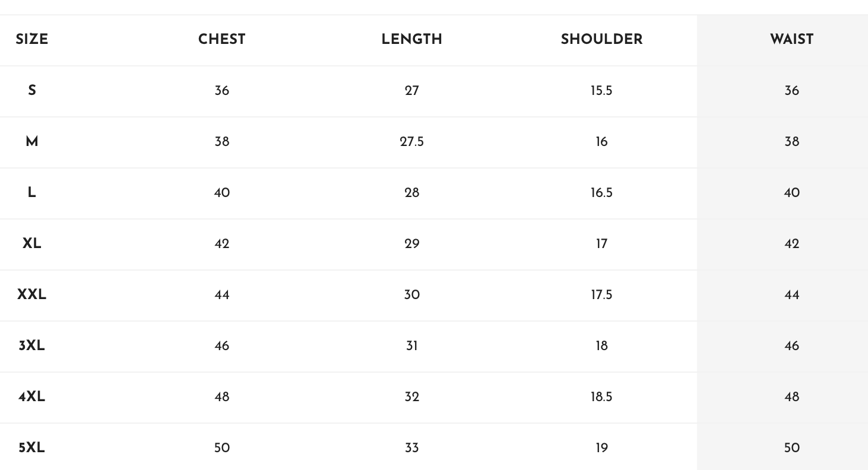Select the L size row label

(32, 193)
